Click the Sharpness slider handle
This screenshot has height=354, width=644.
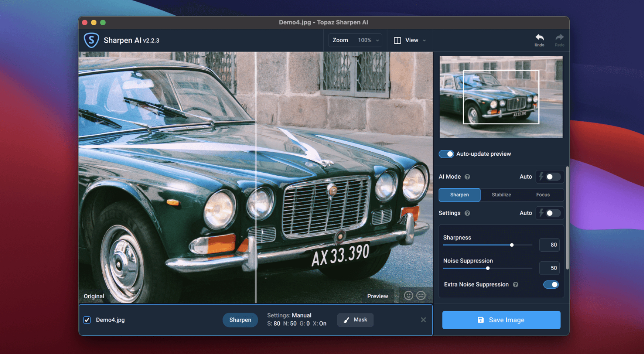512,245
